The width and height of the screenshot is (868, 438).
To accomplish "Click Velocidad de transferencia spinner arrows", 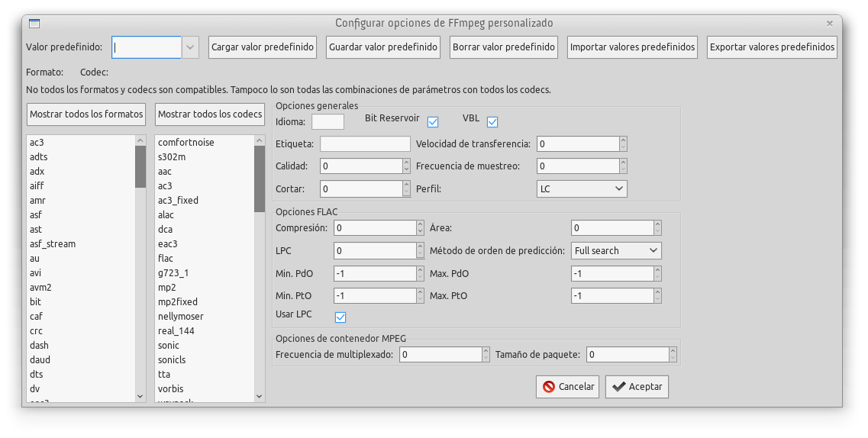I will click(x=623, y=143).
